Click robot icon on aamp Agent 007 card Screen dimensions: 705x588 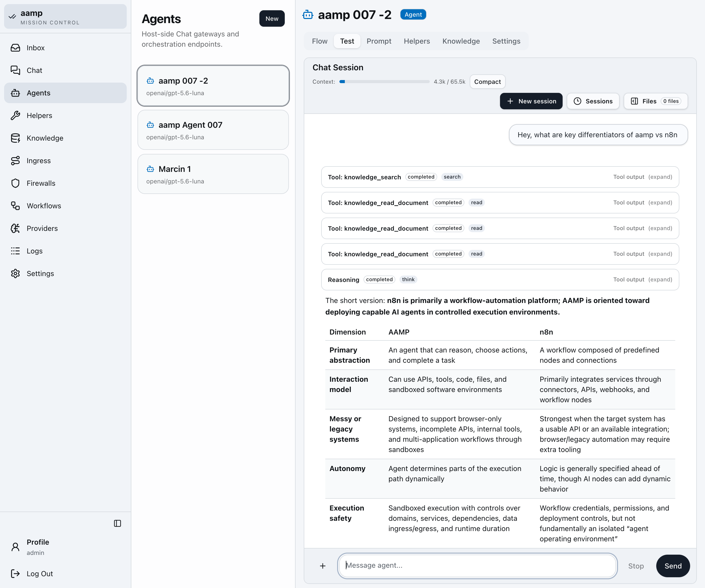tap(150, 125)
